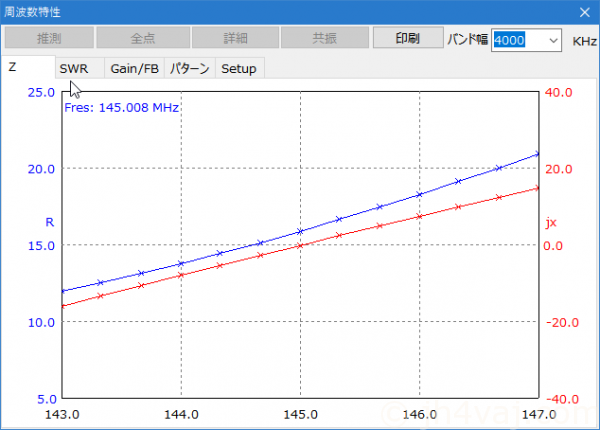Open the Setup tab

(238, 68)
